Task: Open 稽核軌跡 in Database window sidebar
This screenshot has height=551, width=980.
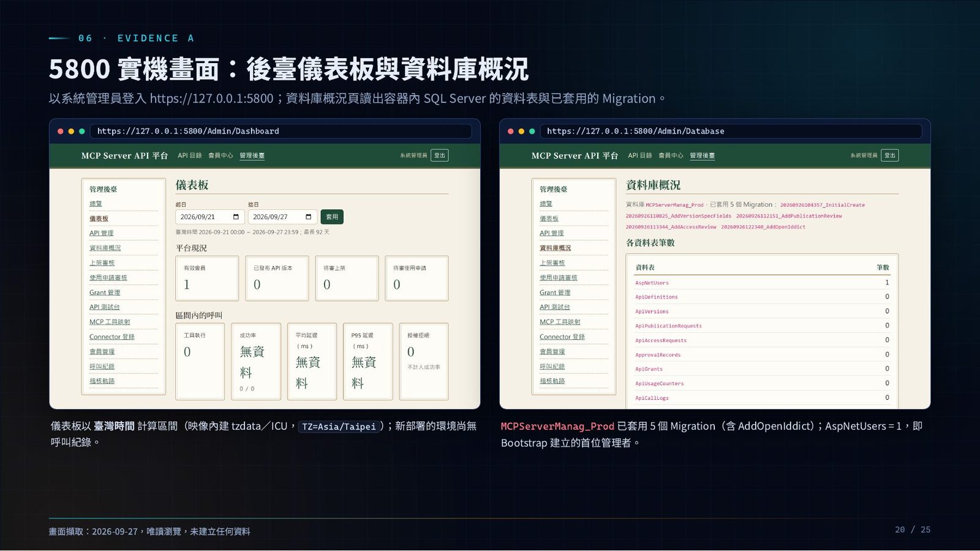Action: (552, 381)
